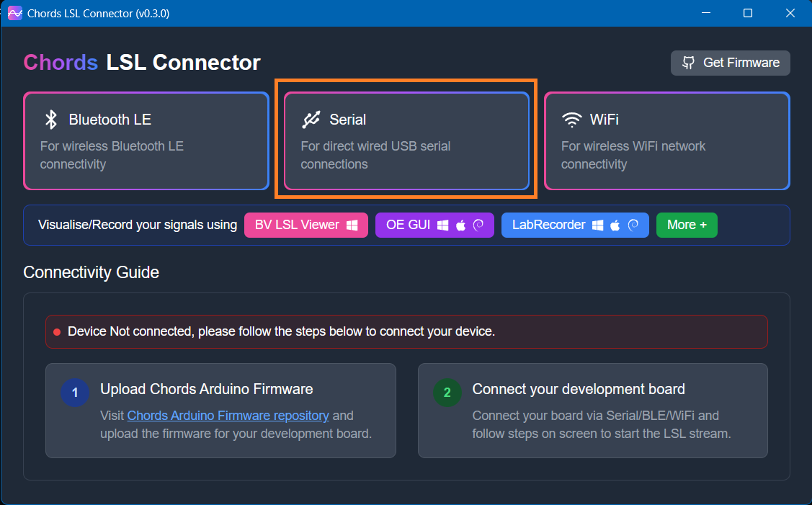This screenshot has width=812, height=505.
Task: Click Windows icon on OE GUI button
Action: 443,225
